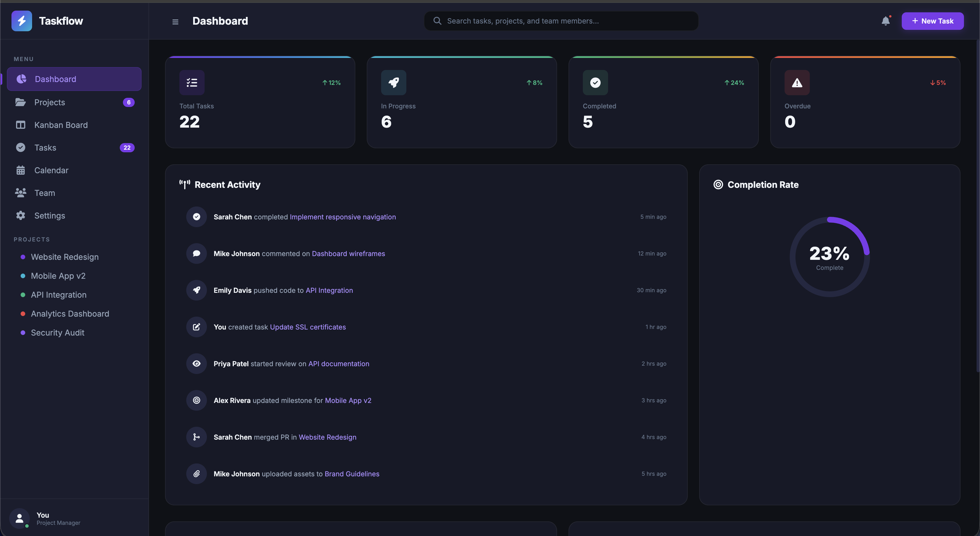Open the Update SSL certificates link
Image resolution: width=980 pixels, height=536 pixels.
(307, 327)
